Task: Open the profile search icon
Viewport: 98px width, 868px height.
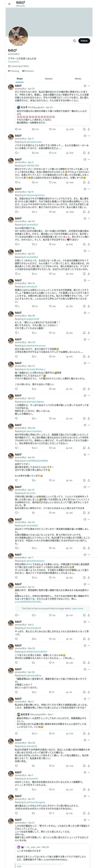Action: point(74,41)
